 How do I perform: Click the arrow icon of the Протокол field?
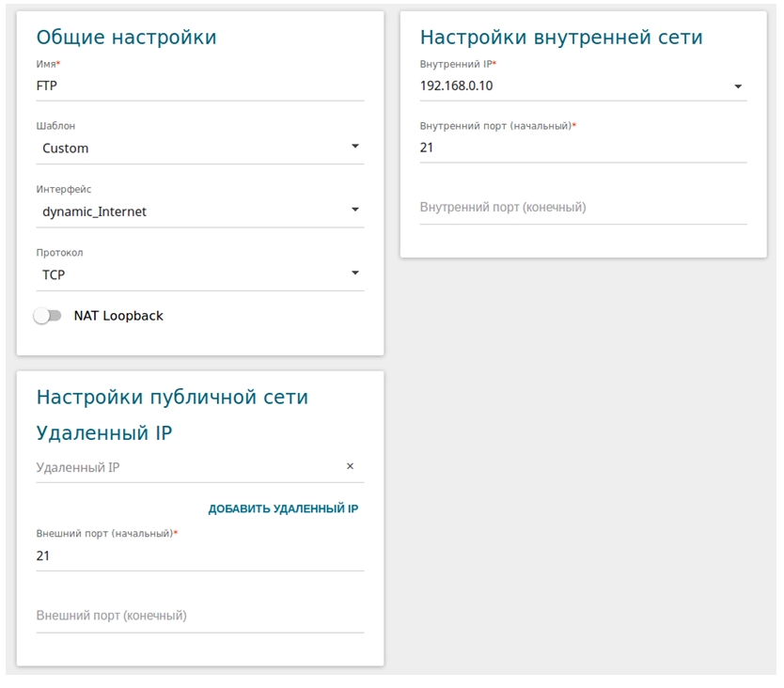pyautogui.click(x=354, y=274)
